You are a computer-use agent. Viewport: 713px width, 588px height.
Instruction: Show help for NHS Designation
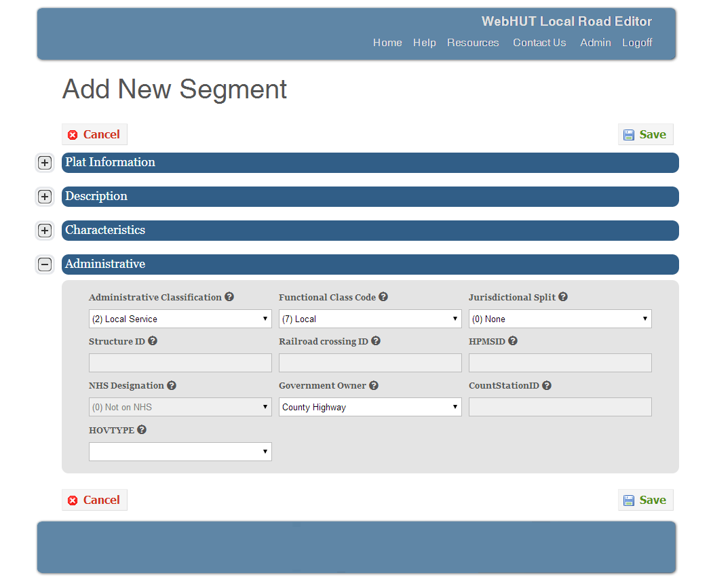click(172, 385)
